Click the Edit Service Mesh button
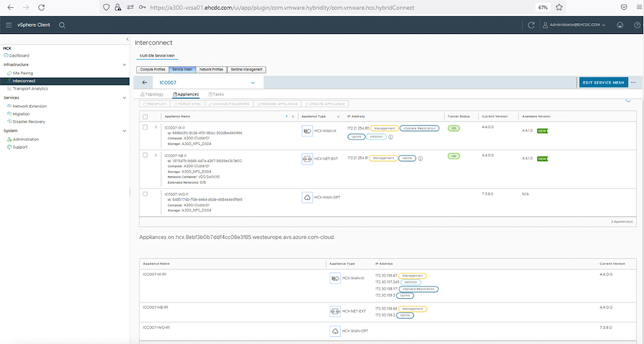This screenshot has width=644, height=344. (603, 82)
